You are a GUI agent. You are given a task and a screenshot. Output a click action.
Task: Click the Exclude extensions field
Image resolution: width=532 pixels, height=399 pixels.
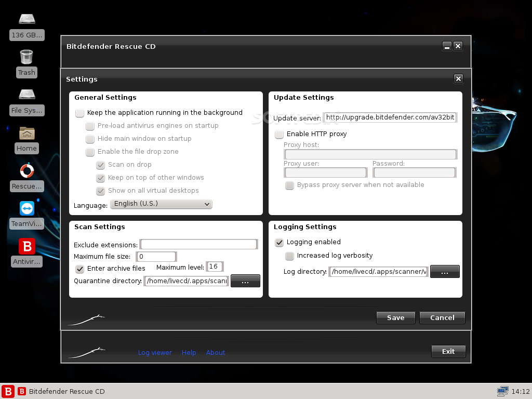(x=199, y=244)
